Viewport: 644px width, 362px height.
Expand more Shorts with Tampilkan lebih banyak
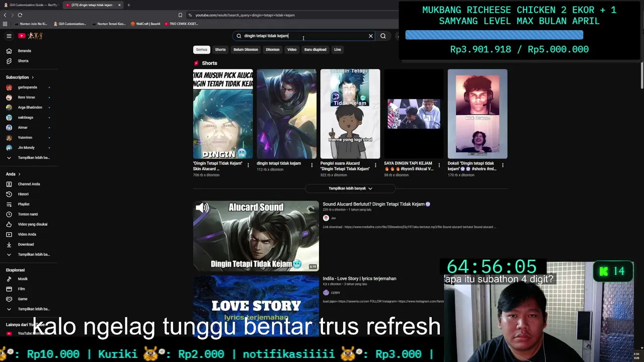tap(350, 189)
